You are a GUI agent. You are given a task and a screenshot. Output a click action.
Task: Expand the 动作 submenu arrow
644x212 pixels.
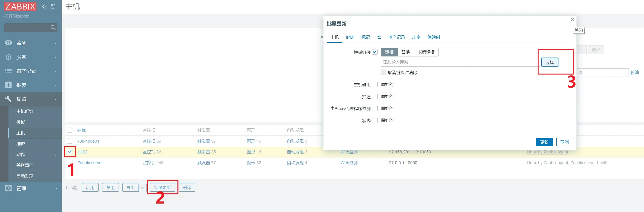pyautogui.click(x=56, y=155)
